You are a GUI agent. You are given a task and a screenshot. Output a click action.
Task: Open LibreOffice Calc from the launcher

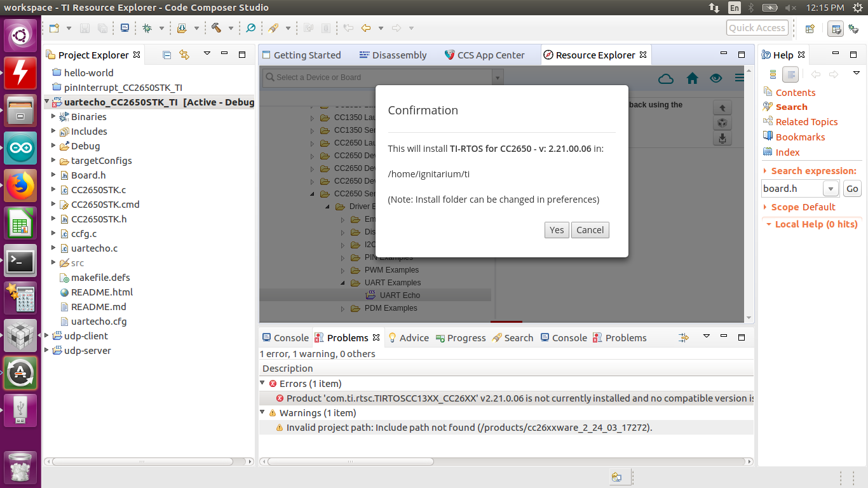pos(20,223)
